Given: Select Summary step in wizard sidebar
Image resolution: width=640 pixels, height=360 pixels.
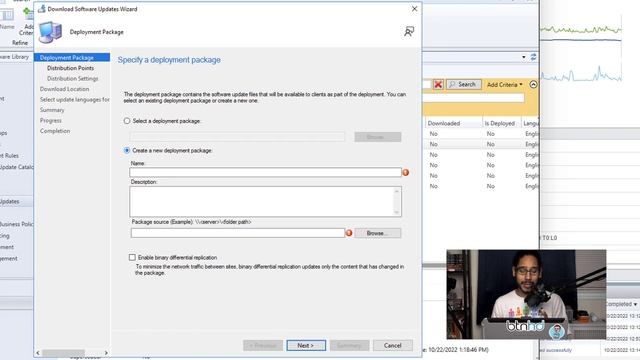Looking at the screenshot, I should coord(52,110).
